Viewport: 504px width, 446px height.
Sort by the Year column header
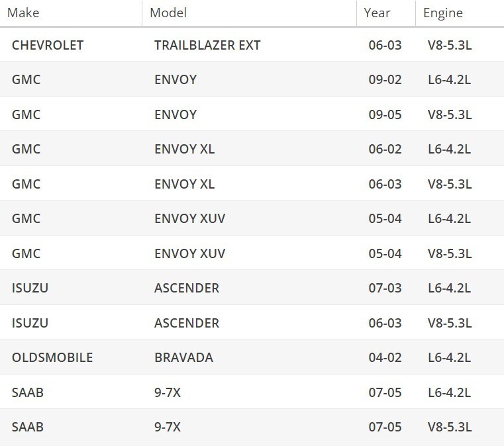pyautogui.click(x=377, y=13)
